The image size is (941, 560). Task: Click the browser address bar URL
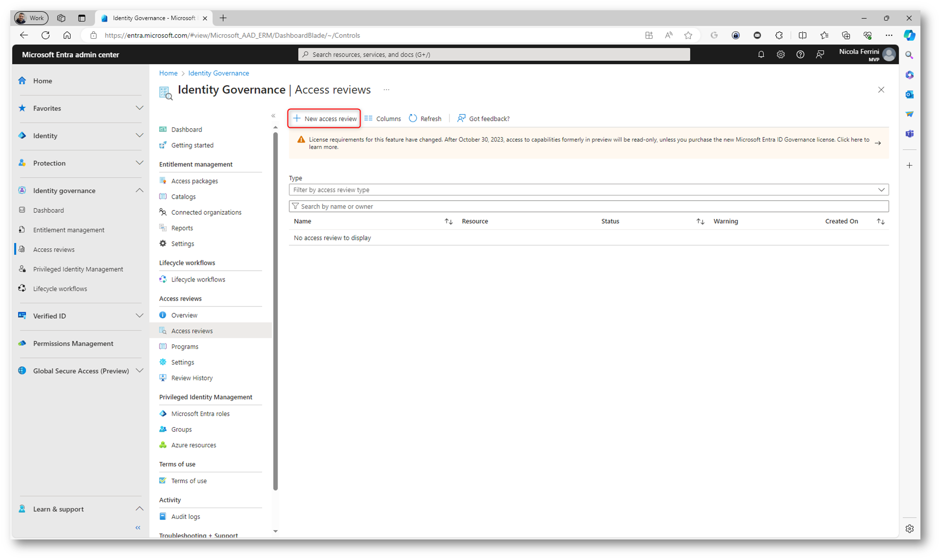tap(233, 35)
